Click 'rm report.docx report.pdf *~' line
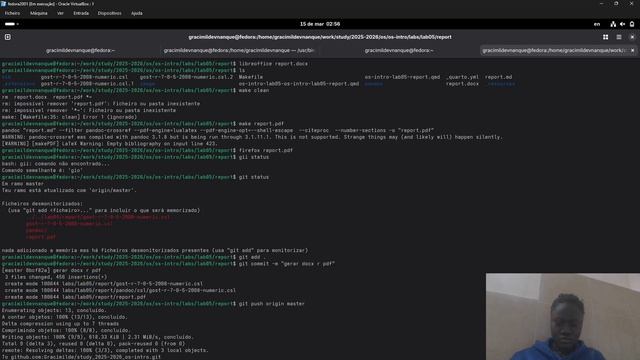This screenshot has width=640, height=360. point(47,97)
